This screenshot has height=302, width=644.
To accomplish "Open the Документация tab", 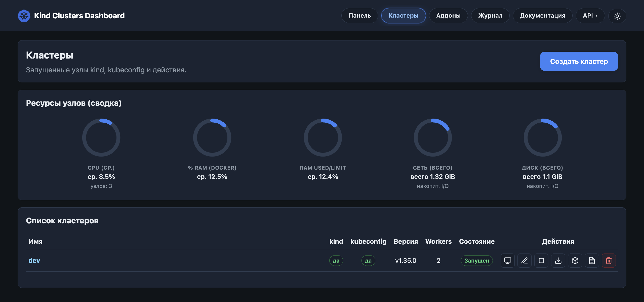I will (543, 16).
